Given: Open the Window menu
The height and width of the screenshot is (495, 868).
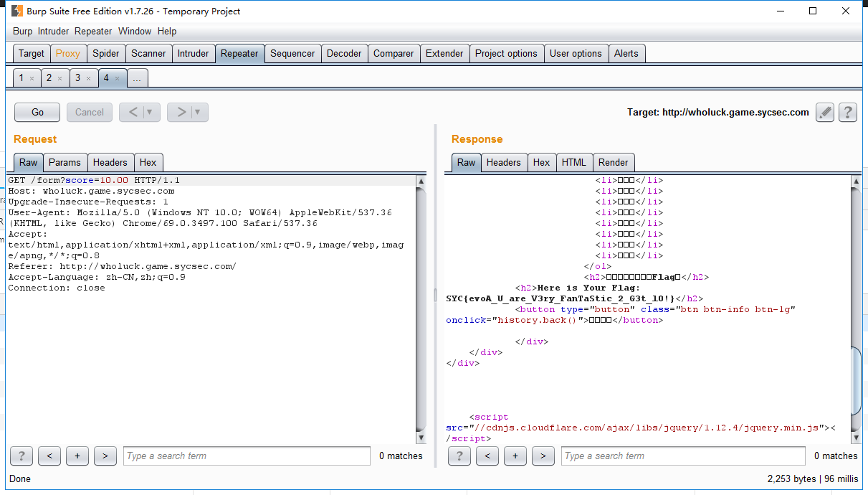Looking at the screenshot, I should 135,31.
